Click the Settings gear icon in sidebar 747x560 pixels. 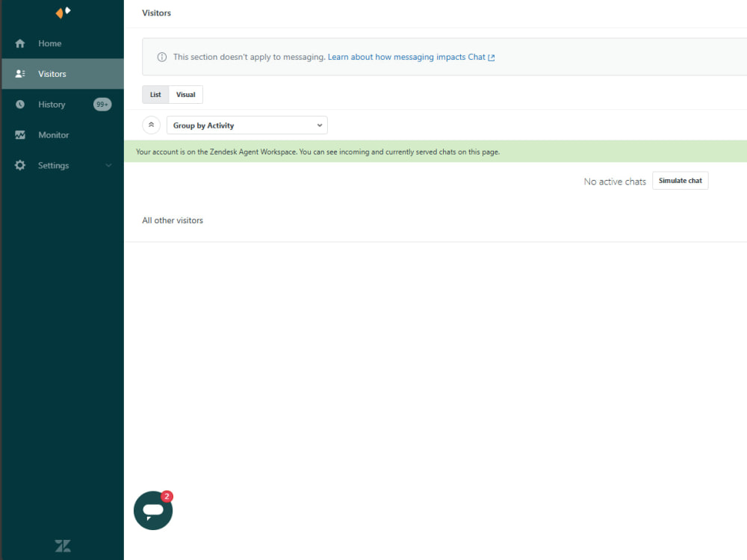click(20, 165)
